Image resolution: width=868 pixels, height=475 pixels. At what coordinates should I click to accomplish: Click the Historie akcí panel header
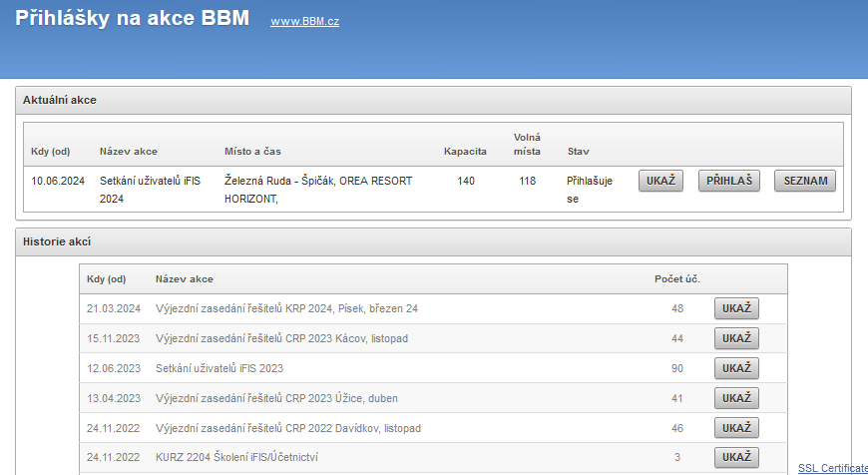click(x=433, y=241)
